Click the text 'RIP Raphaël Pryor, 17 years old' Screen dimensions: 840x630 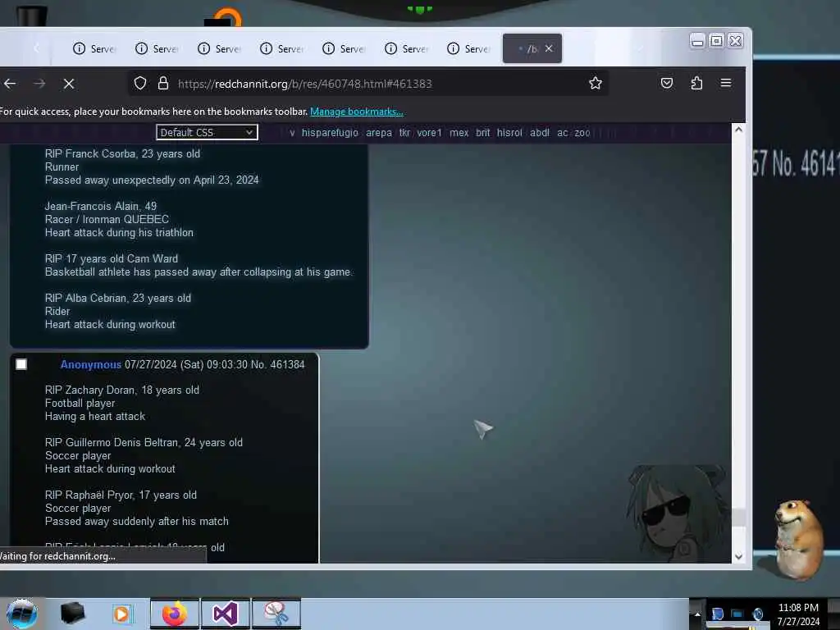tap(121, 495)
